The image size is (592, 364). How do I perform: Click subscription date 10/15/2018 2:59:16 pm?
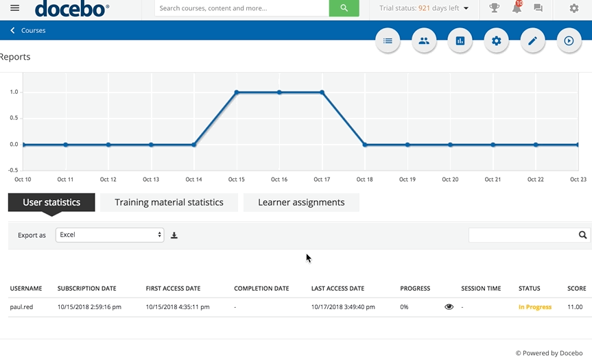[x=89, y=307]
